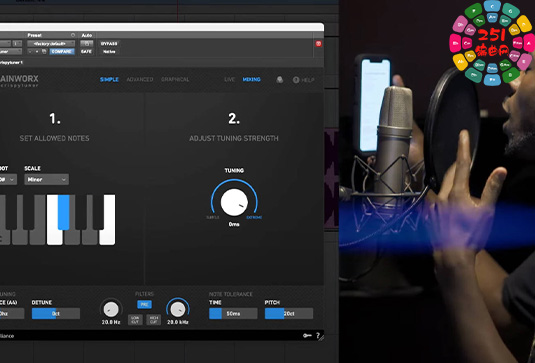Image resolution: width=535 pixels, height=363 pixels.
Task: Enable the HIGH CUT filter button
Action: pos(154,320)
